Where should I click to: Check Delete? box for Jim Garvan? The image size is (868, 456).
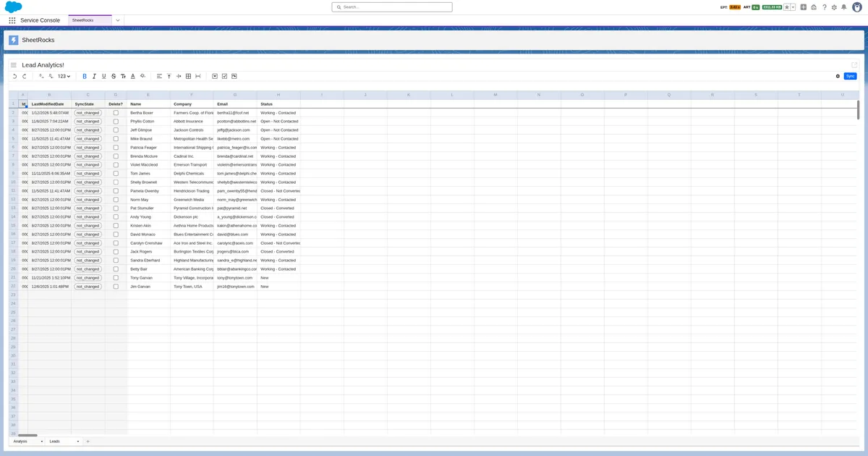[x=116, y=287]
